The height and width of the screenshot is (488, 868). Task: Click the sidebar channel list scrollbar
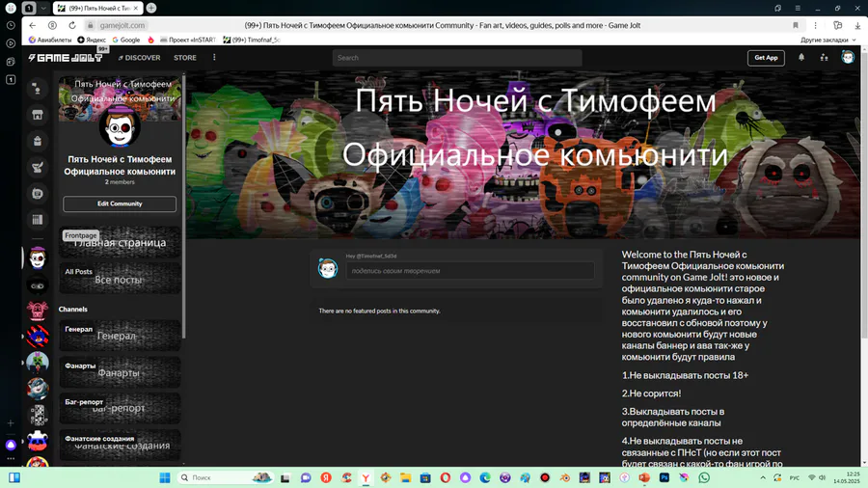[x=183, y=205]
